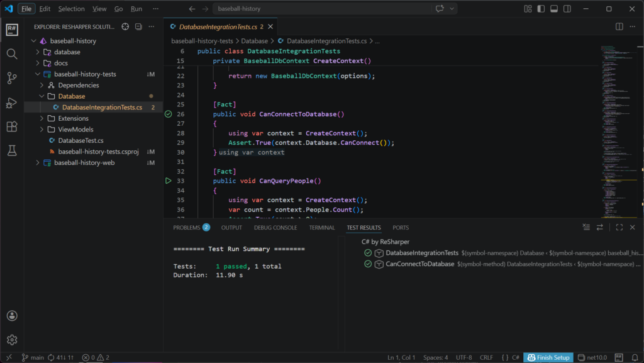Open the Copilot chat dropdown arrow
Screen dimensions: 644x363
451,9
